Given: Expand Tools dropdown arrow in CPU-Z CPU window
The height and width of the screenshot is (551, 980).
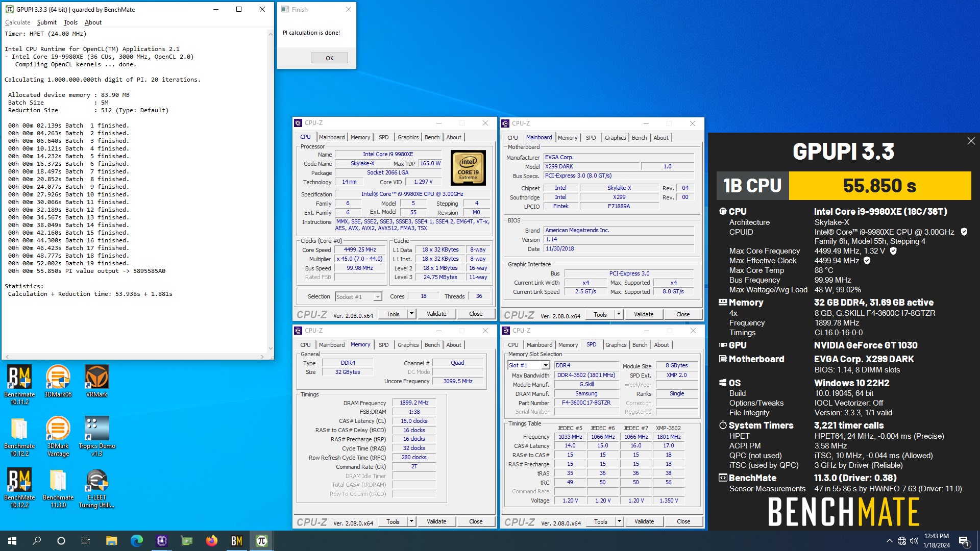Looking at the screenshot, I should point(411,314).
